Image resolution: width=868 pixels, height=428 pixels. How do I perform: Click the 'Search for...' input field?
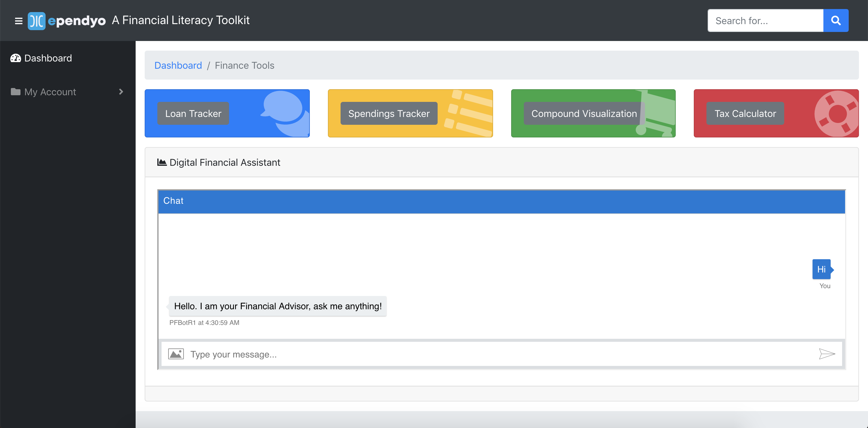765,21
